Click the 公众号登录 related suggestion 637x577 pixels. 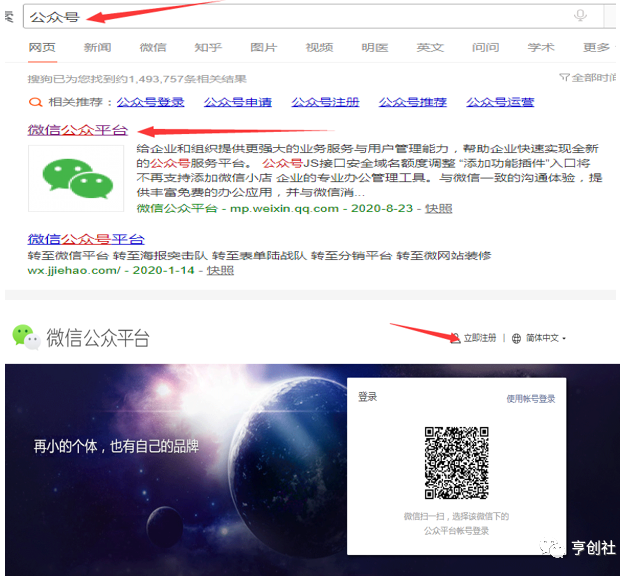(x=151, y=102)
